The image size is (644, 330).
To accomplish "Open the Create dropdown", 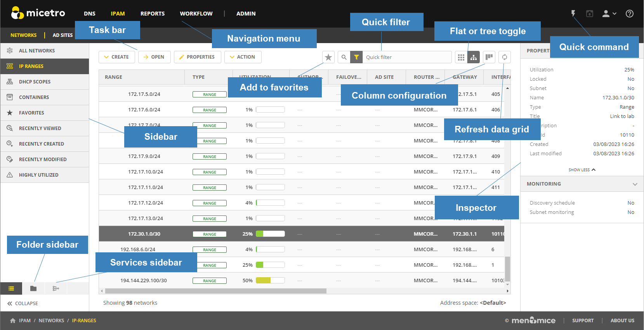I will pos(116,57).
